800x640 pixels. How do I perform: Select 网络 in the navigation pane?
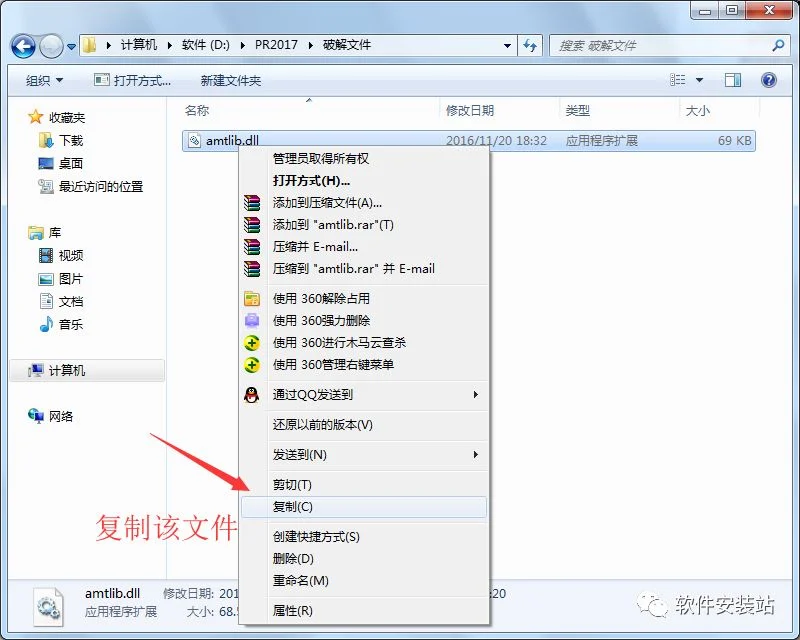(x=61, y=416)
